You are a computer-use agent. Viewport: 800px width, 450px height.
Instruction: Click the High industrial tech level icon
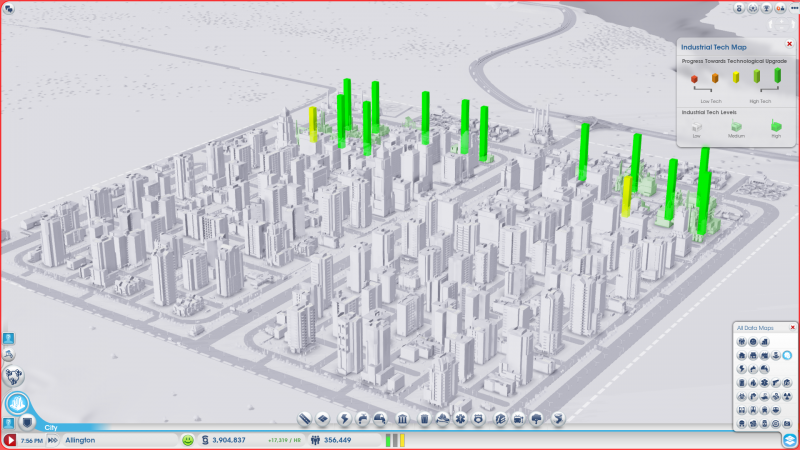[x=776, y=126]
